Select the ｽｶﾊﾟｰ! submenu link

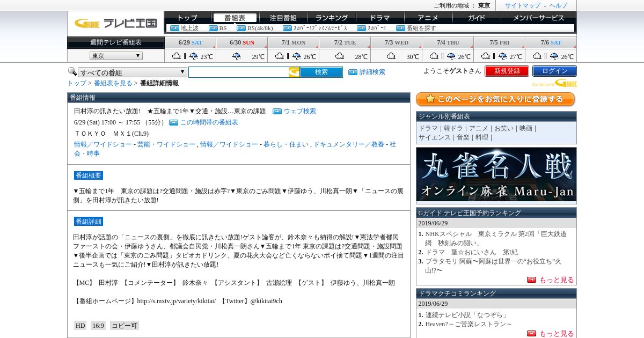pos(377,28)
